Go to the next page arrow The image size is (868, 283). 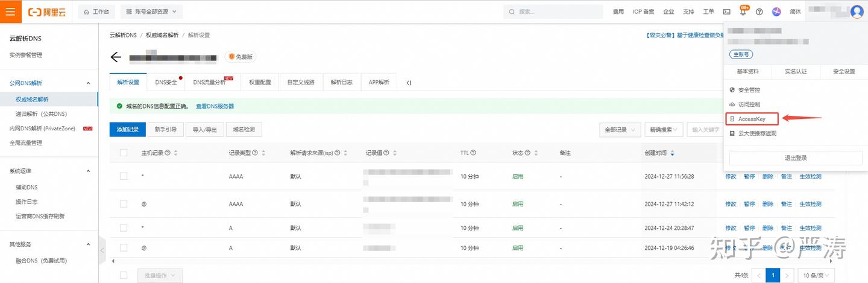click(786, 275)
